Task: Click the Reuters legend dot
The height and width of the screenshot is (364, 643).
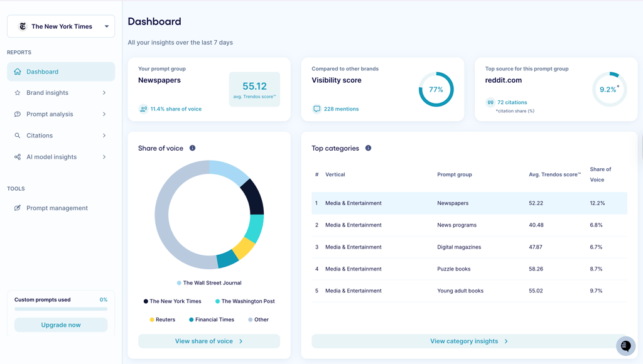Action: coord(152,319)
